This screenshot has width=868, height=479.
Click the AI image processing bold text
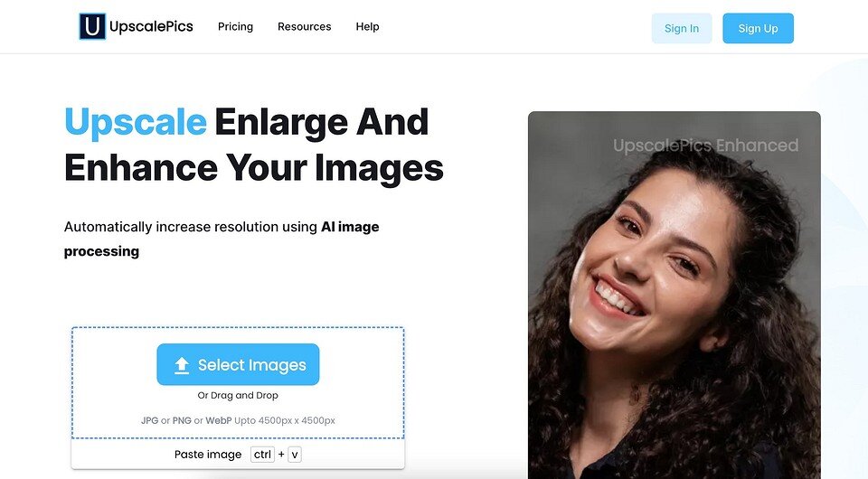point(222,239)
